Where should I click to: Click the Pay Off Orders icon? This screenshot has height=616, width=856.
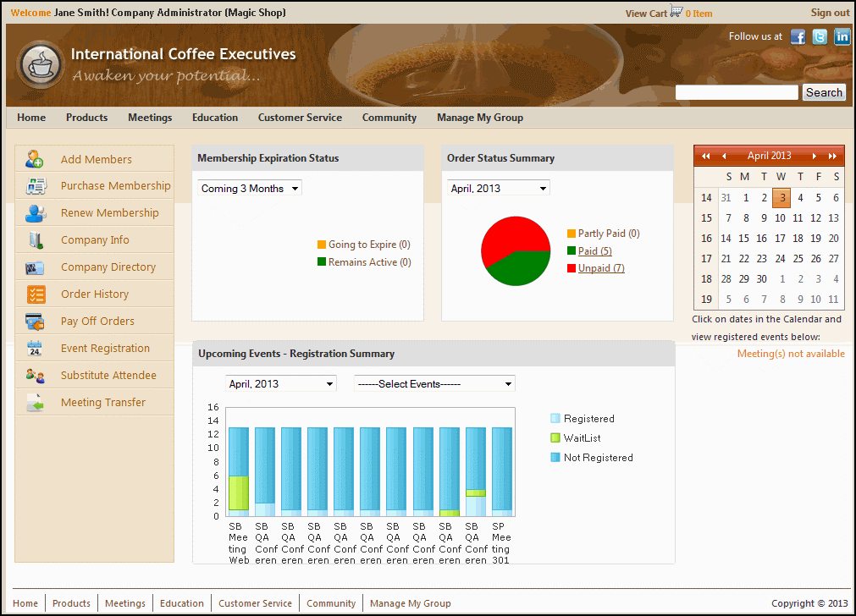click(x=35, y=322)
